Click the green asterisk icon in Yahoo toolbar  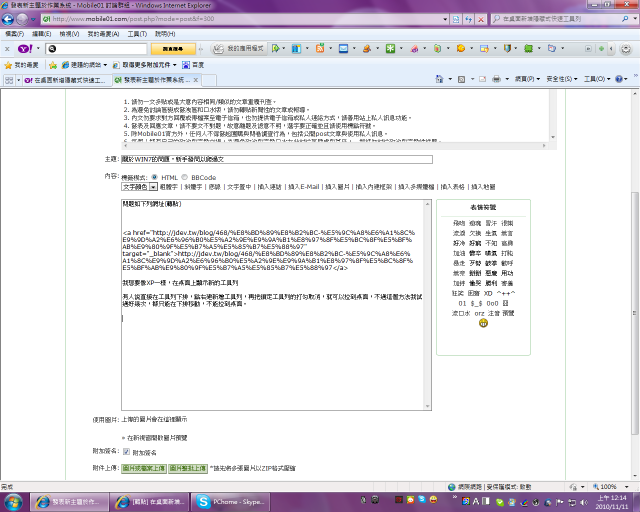390,49
